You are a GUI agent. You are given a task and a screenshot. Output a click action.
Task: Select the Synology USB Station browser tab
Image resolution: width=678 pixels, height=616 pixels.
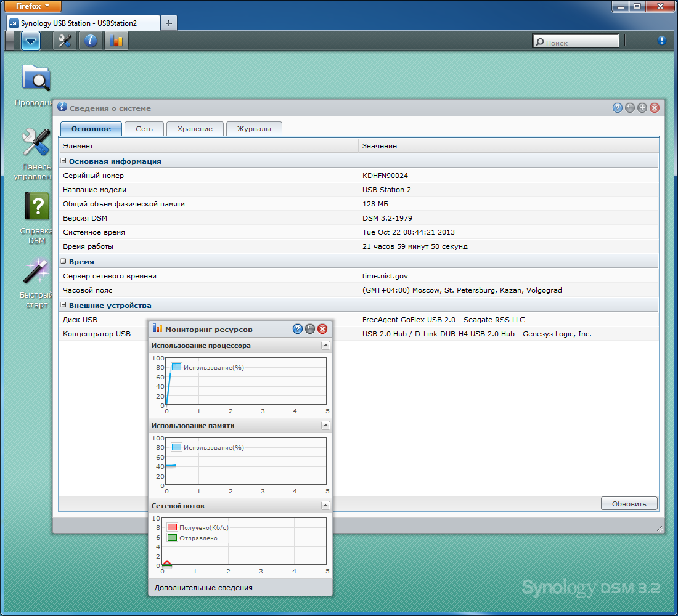pyautogui.click(x=83, y=23)
